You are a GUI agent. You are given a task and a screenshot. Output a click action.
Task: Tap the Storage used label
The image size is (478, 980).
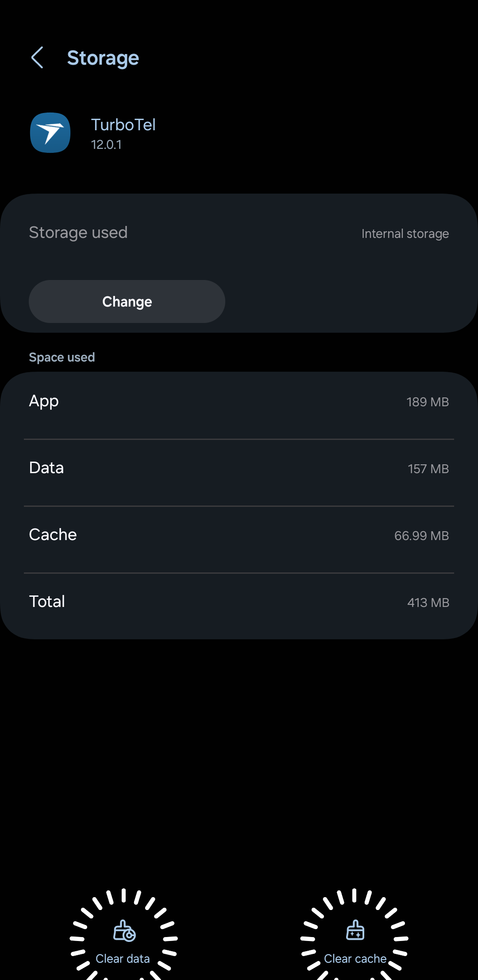click(78, 233)
